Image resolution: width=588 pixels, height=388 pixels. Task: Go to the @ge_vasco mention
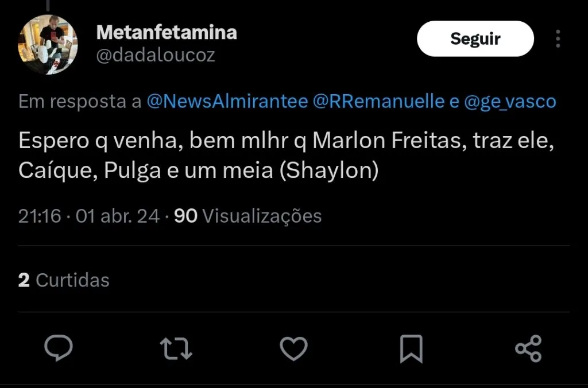tap(510, 102)
